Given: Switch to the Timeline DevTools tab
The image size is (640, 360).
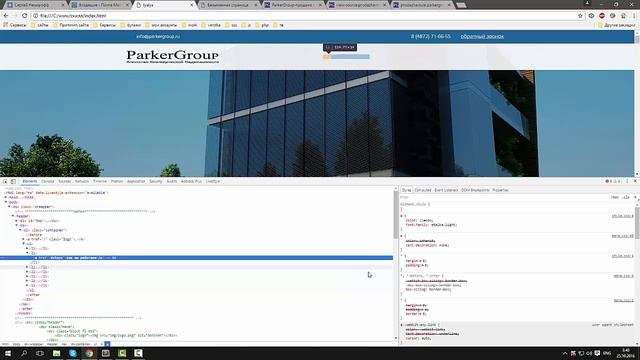Looking at the screenshot, I should point(100,181).
